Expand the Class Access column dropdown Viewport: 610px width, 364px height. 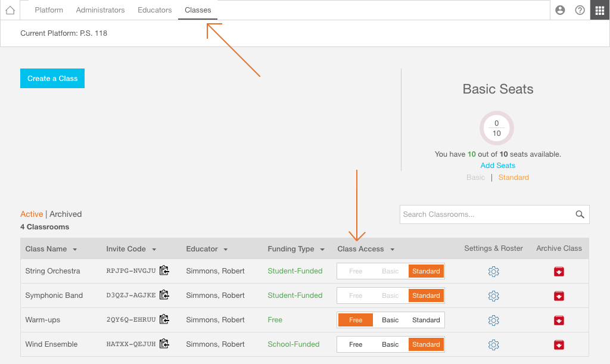[392, 249]
